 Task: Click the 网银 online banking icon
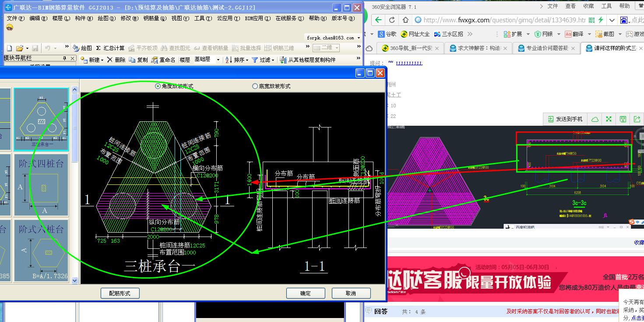tap(538, 34)
